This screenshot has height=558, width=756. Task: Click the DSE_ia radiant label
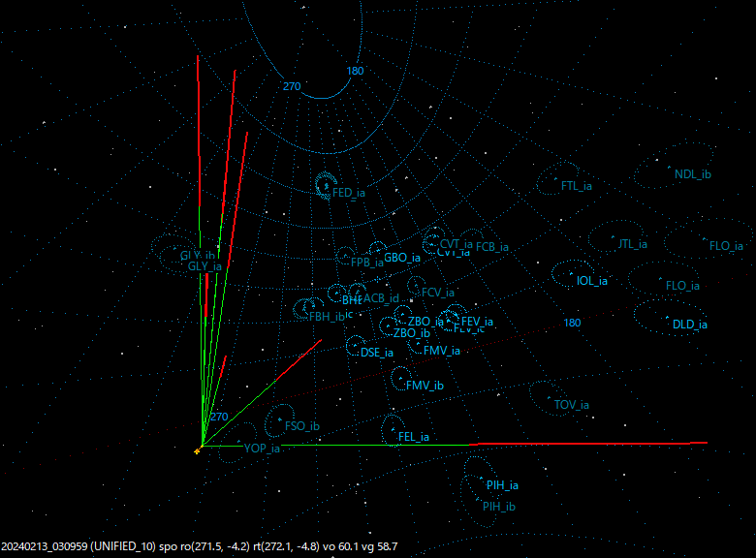click(377, 353)
